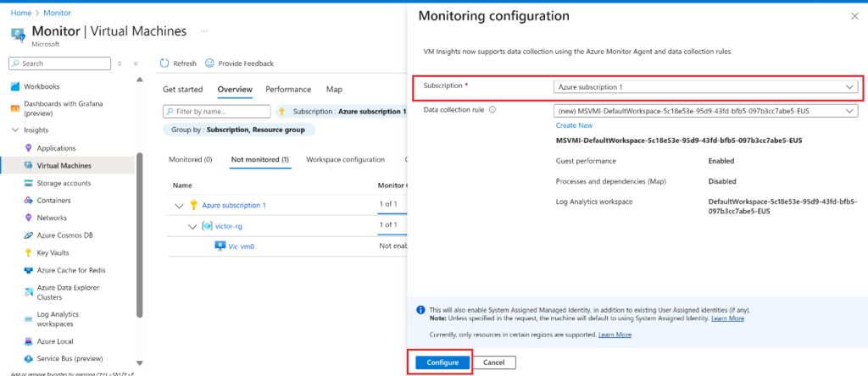Collapse the sidebar with double-chevron icon
Image resolution: width=868 pixels, height=376 pixels.
[136, 64]
